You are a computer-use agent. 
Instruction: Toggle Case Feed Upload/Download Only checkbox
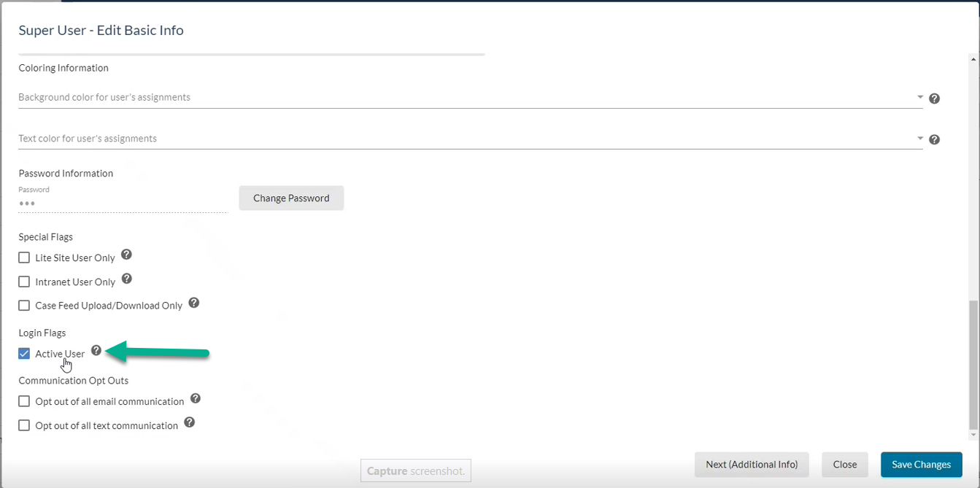click(24, 306)
